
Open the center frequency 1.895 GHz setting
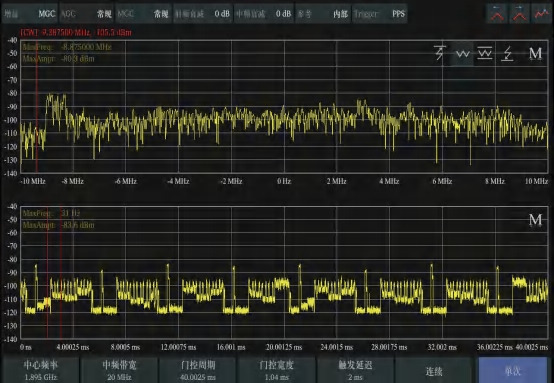point(41,370)
